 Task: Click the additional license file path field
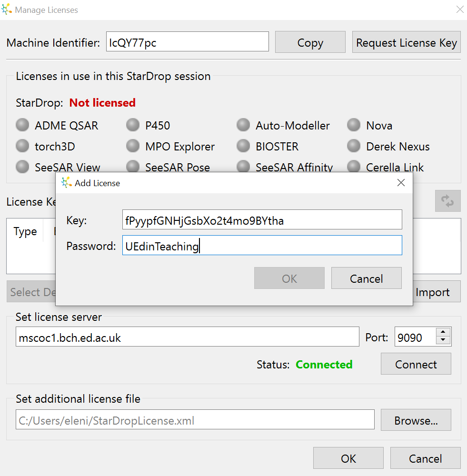click(x=195, y=419)
